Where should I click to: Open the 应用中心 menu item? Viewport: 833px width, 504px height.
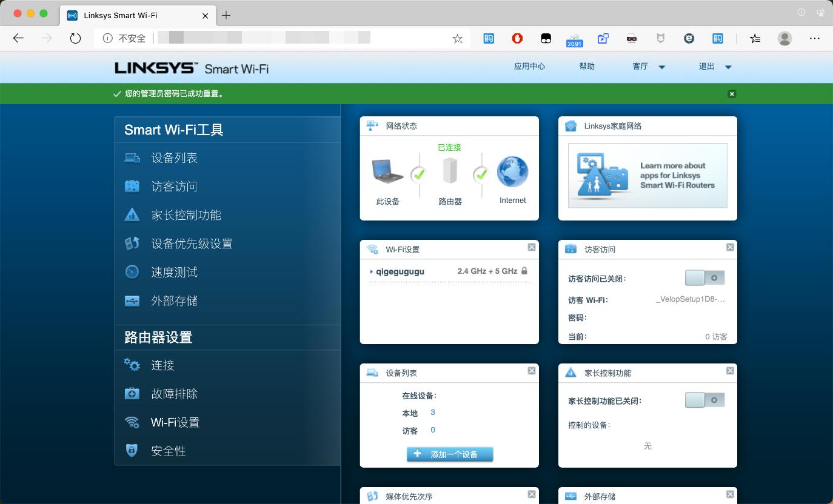coord(529,67)
